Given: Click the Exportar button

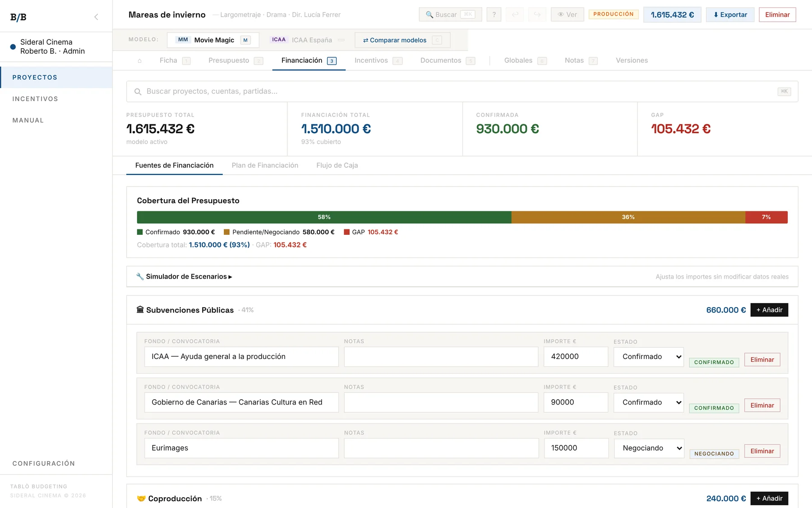Looking at the screenshot, I should pos(730,14).
